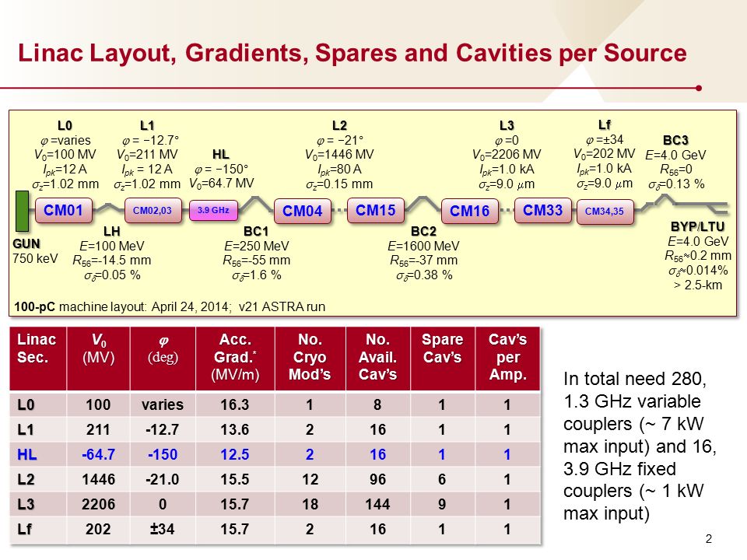
Task: Select the 'V0=2206 MV' text under L3
Action: [x=507, y=155]
